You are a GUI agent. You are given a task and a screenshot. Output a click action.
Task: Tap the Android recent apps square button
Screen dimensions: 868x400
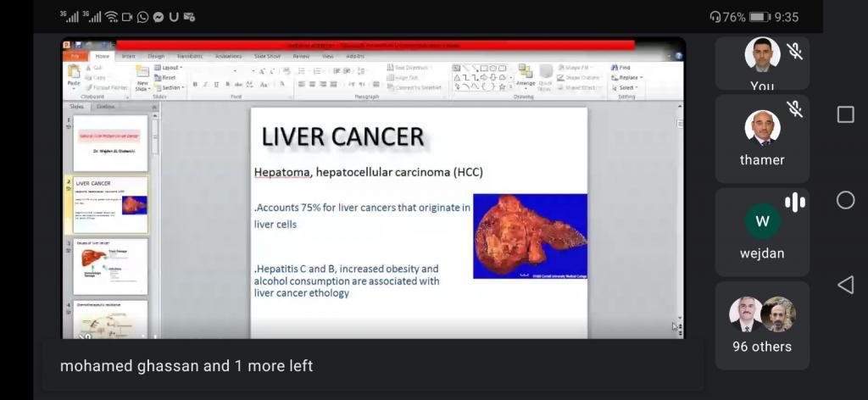[845, 114]
